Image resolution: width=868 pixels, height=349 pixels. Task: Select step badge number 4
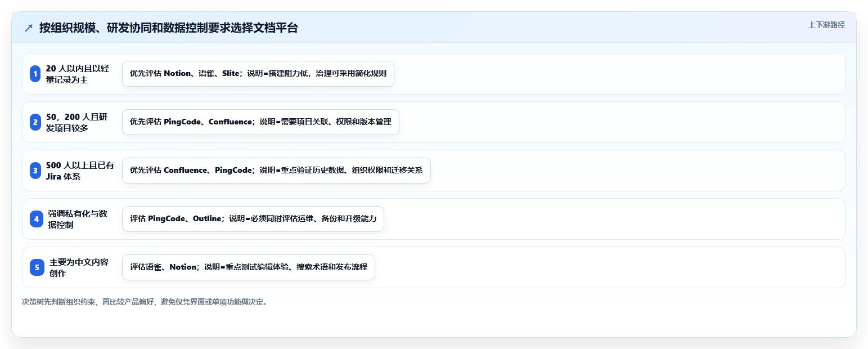pos(37,219)
